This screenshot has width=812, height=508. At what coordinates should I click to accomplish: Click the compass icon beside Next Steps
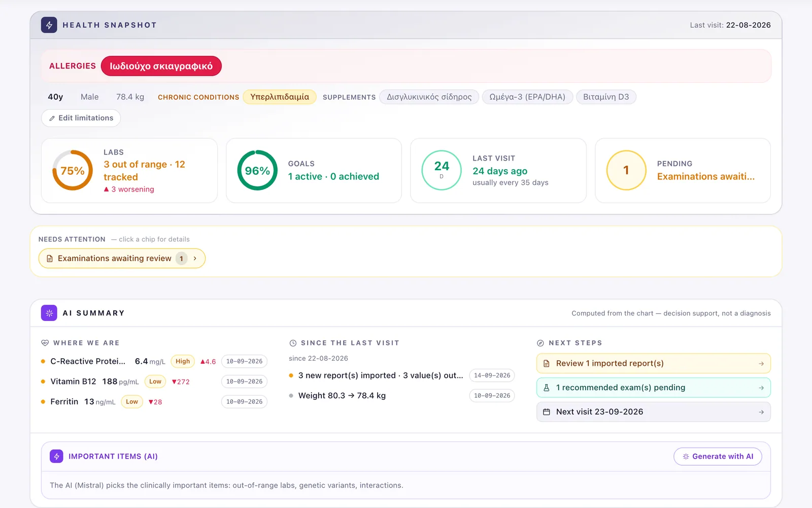coord(540,343)
